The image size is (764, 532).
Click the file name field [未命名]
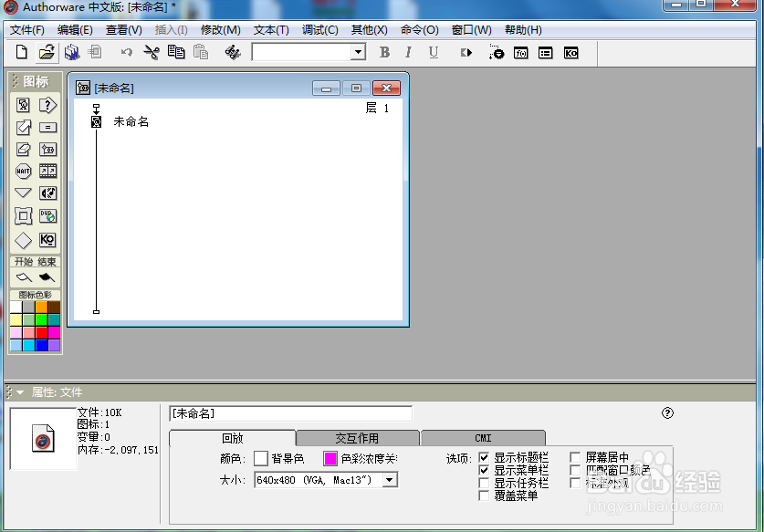[x=290, y=413]
